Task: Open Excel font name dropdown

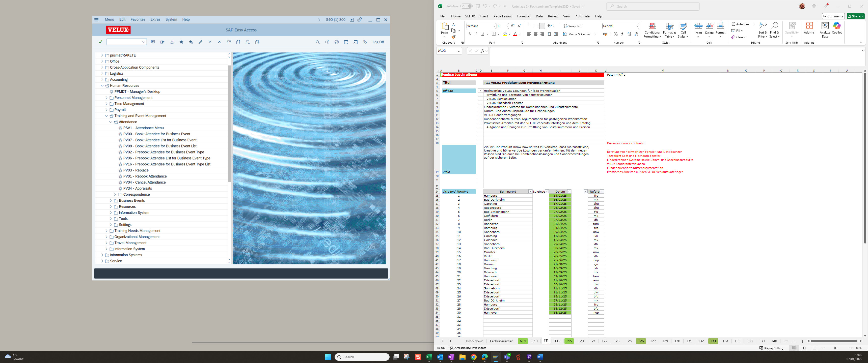Action: (x=494, y=26)
